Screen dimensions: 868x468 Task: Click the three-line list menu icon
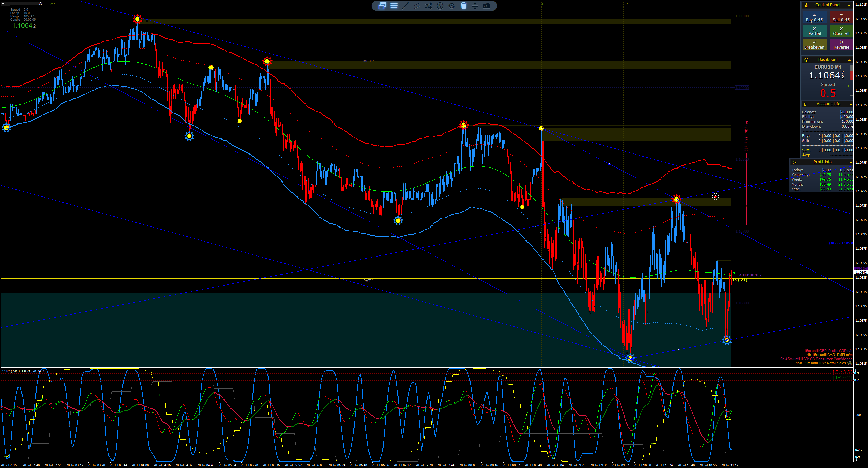394,6
